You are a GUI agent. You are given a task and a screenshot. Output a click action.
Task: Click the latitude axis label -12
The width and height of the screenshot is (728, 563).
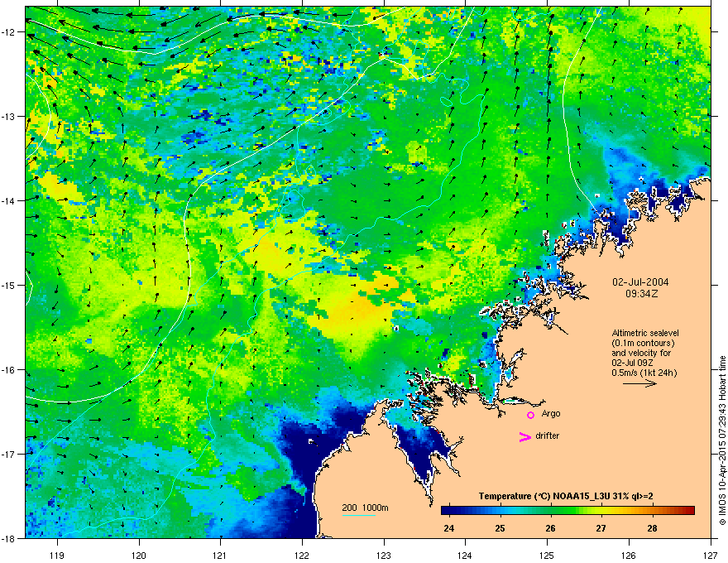click(9, 32)
